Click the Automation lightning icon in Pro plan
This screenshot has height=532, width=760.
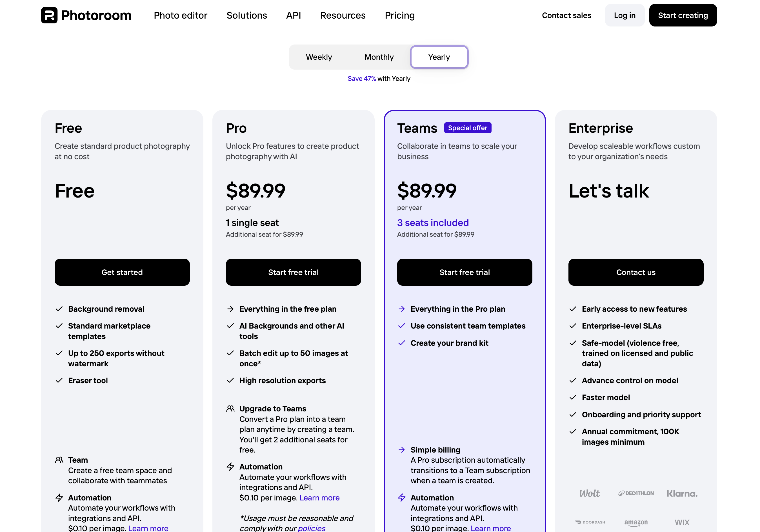[x=230, y=467]
